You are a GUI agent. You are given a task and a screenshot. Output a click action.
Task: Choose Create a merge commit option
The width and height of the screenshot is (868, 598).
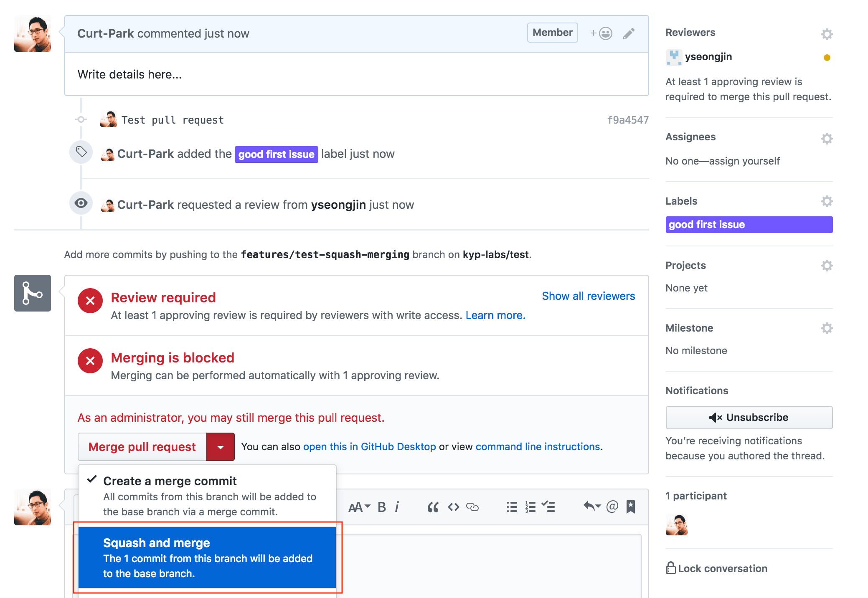[x=207, y=495]
